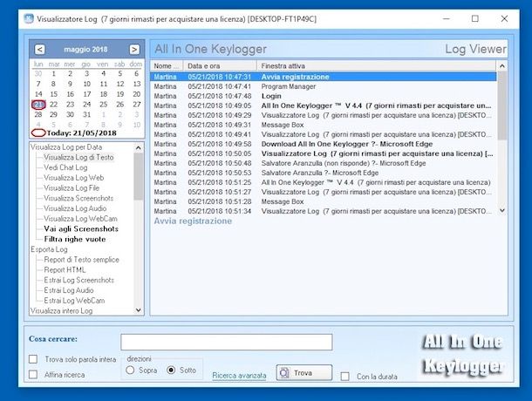This screenshot has width=532, height=401.
Task: Maximize the Visualizzatore Log window
Action: pyautogui.click(x=475, y=18)
